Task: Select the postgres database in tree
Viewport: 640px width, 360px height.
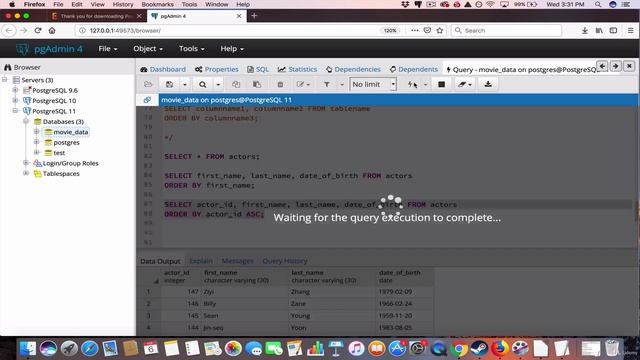Action: point(66,142)
